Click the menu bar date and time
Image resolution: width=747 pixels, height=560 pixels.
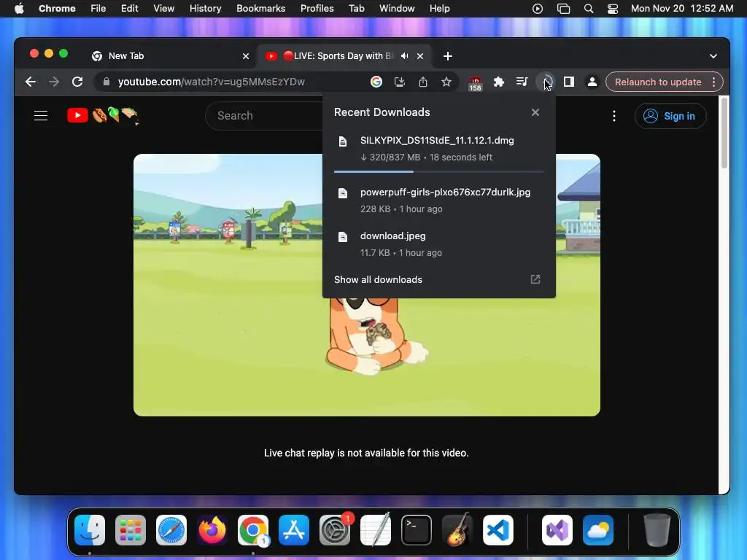click(x=682, y=9)
